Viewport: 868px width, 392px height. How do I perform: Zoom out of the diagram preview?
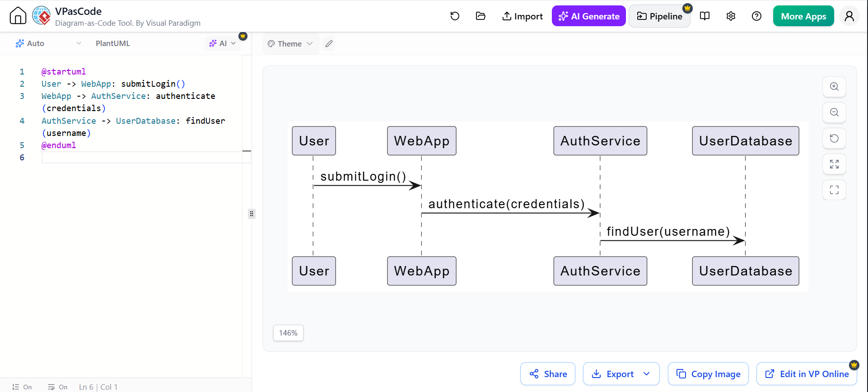click(x=834, y=112)
